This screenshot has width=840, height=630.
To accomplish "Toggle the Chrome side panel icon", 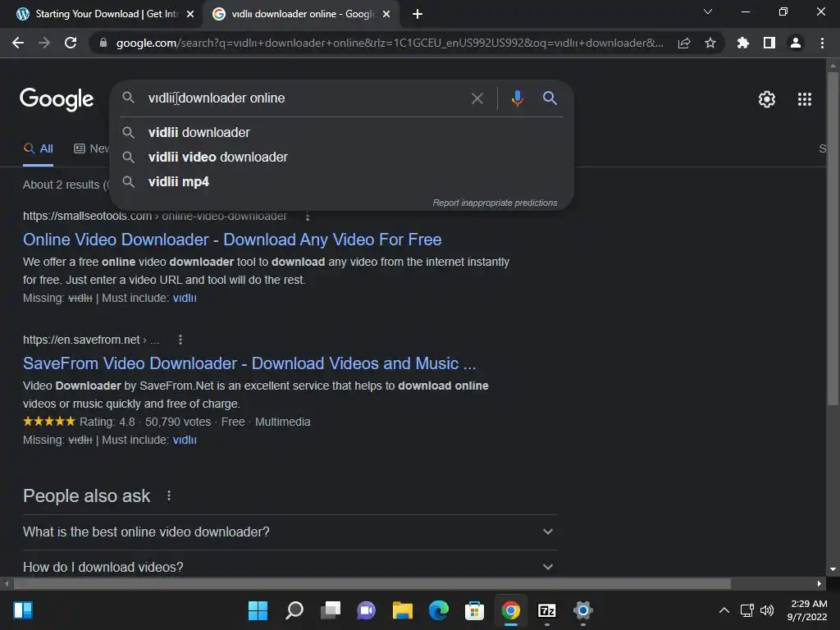I will (769, 43).
